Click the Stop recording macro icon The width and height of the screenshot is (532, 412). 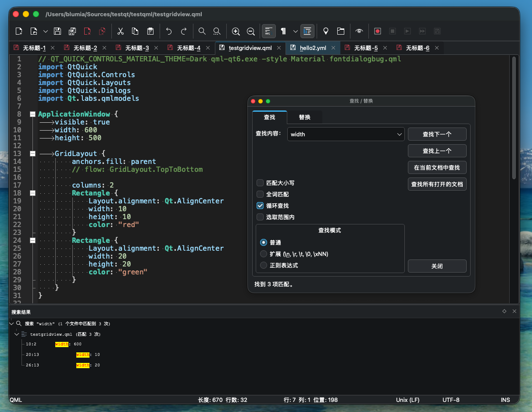pos(393,31)
